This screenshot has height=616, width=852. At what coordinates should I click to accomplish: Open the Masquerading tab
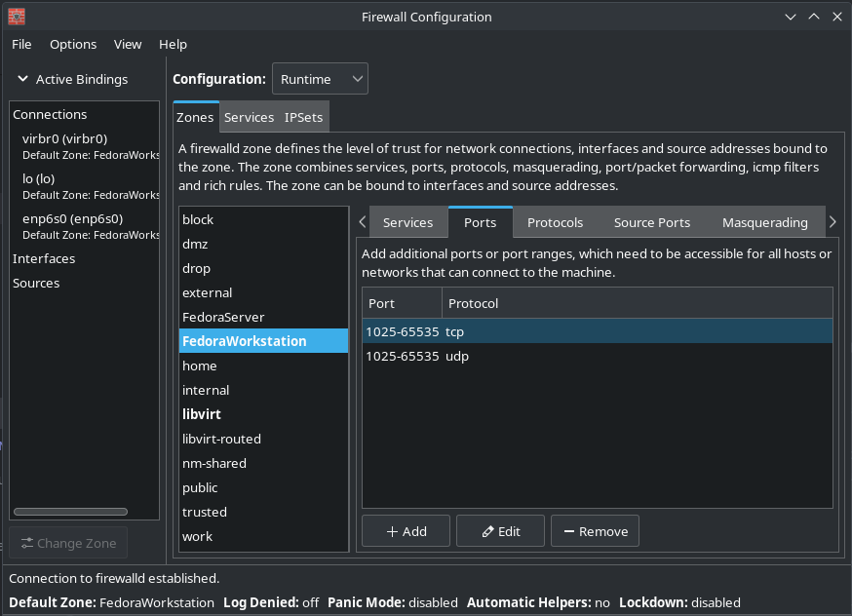pyautogui.click(x=764, y=222)
